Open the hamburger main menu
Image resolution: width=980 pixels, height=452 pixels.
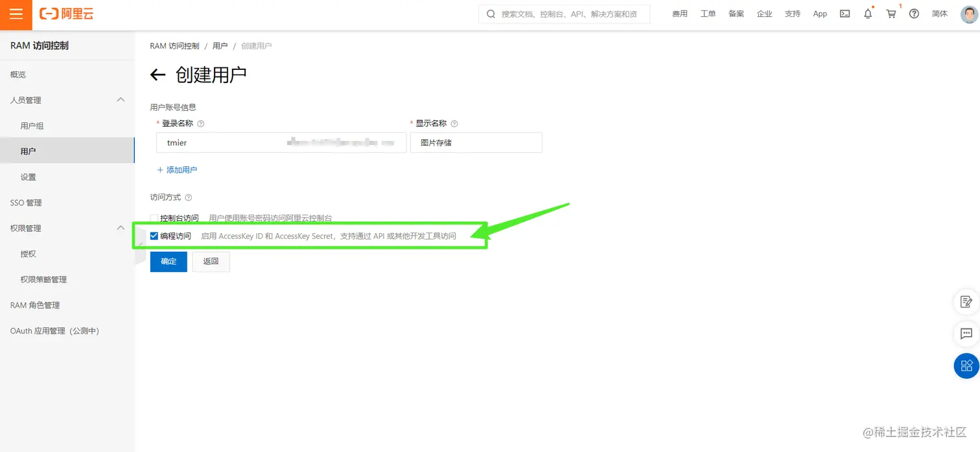(16, 14)
